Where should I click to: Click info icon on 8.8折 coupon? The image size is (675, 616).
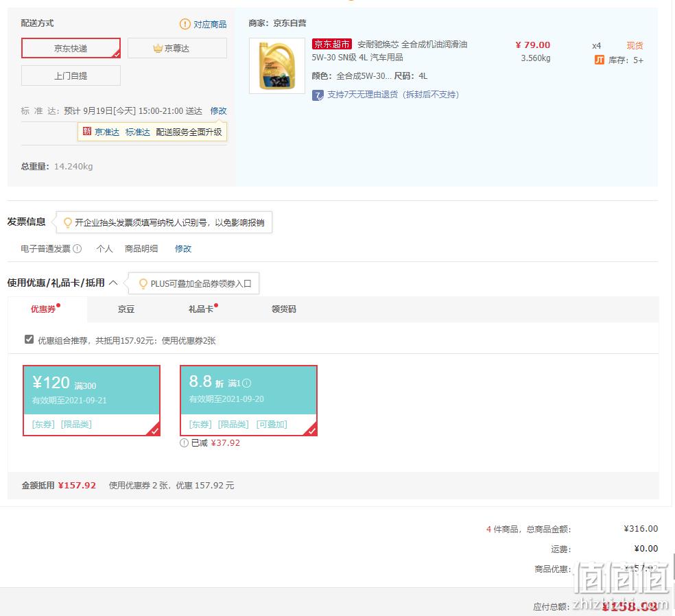(x=247, y=383)
